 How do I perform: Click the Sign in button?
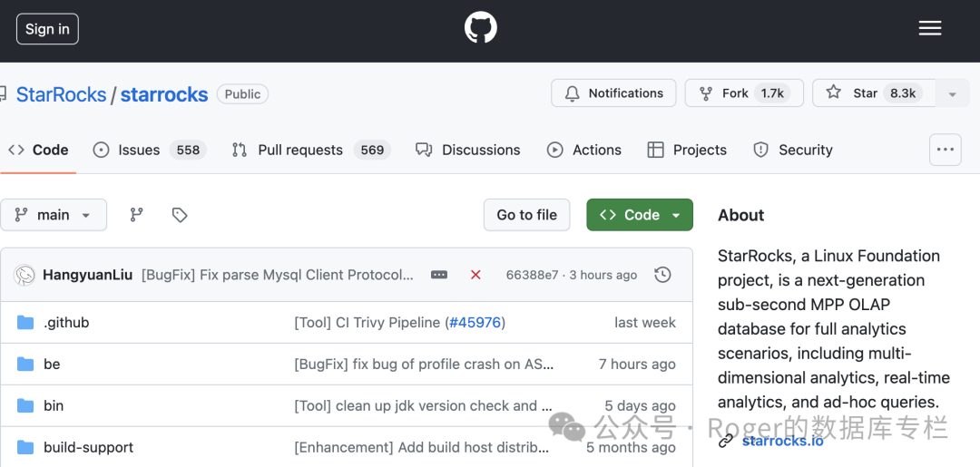tap(47, 29)
